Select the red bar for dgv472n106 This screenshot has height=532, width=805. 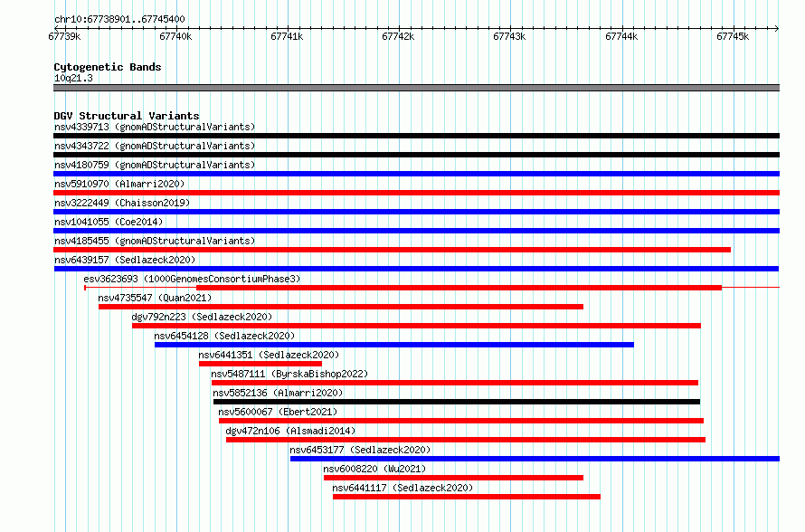(466, 440)
